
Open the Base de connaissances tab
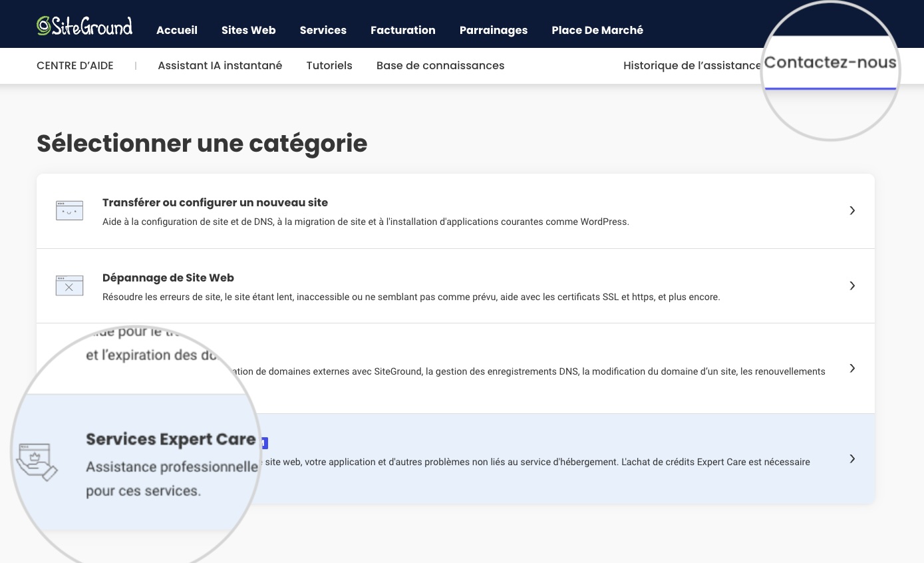pyautogui.click(x=440, y=65)
